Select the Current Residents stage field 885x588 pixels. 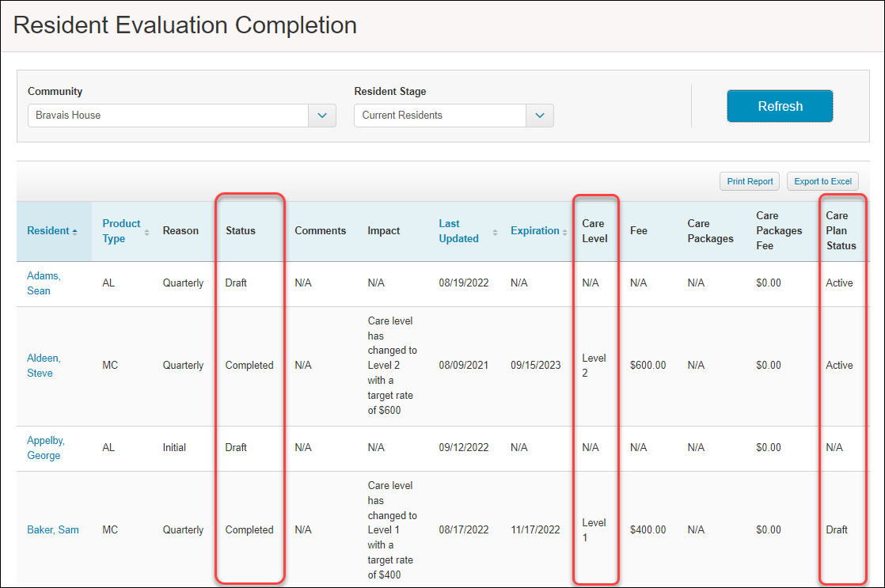coord(440,115)
